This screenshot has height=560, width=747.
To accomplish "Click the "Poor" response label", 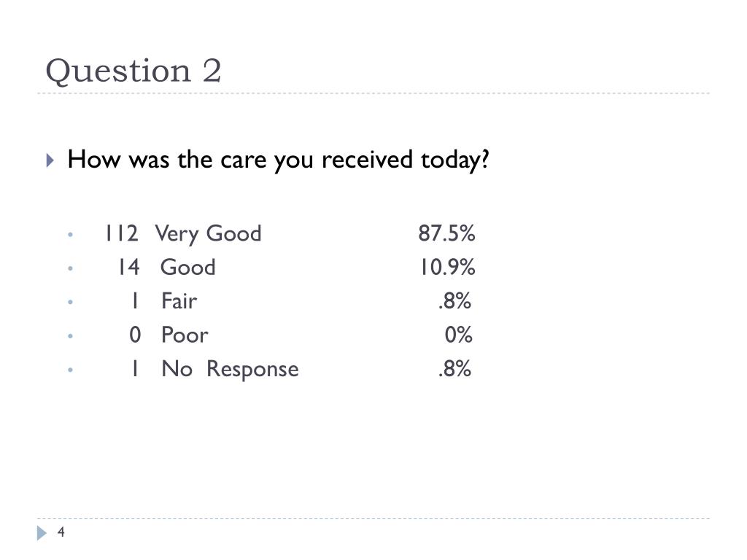I will pos(185,335).
